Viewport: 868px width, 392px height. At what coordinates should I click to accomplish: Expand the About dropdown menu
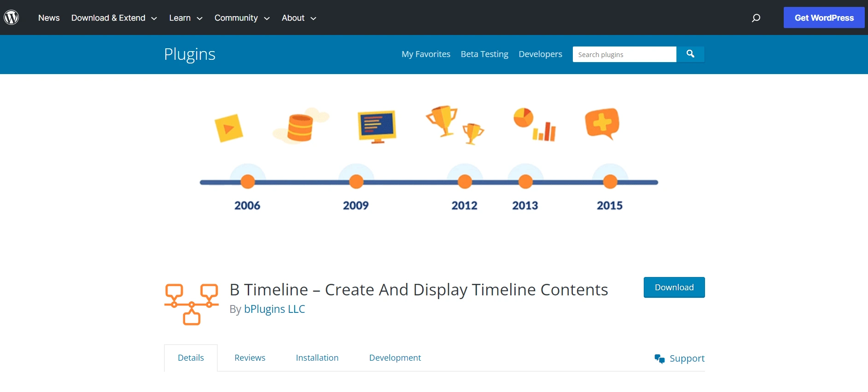[x=299, y=18]
